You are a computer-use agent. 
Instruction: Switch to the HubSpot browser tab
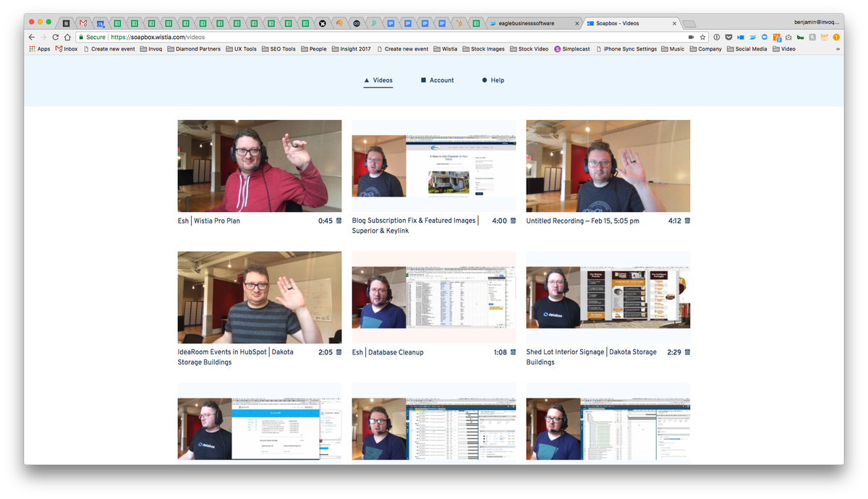(459, 23)
